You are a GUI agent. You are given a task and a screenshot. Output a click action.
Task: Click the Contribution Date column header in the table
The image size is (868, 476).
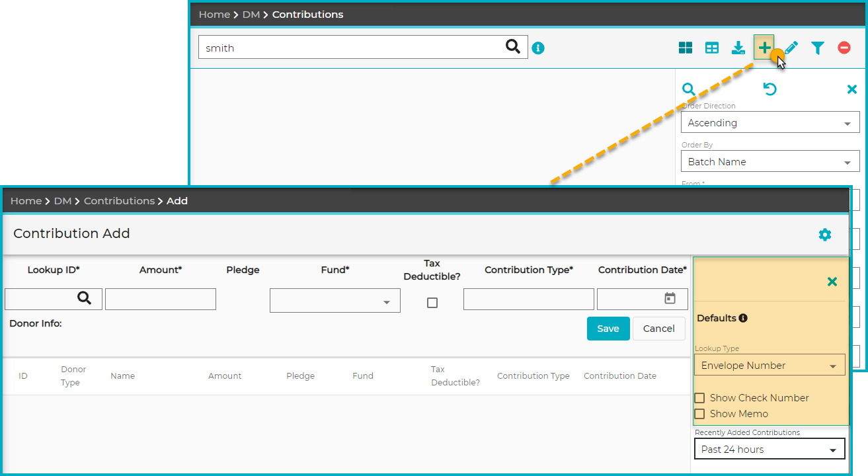620,376
